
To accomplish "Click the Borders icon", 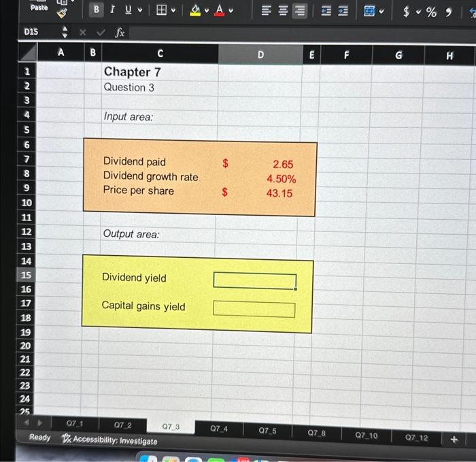I will click(x=162, y=10).
